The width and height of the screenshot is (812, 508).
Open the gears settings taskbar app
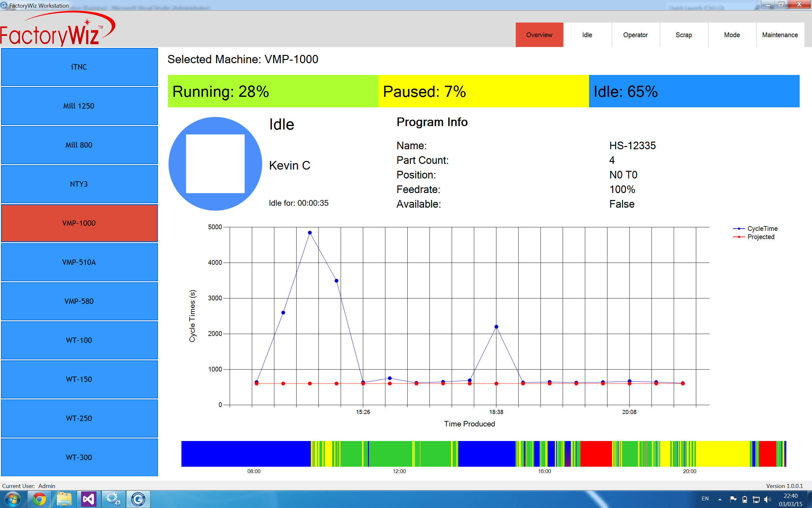point(114,499)
